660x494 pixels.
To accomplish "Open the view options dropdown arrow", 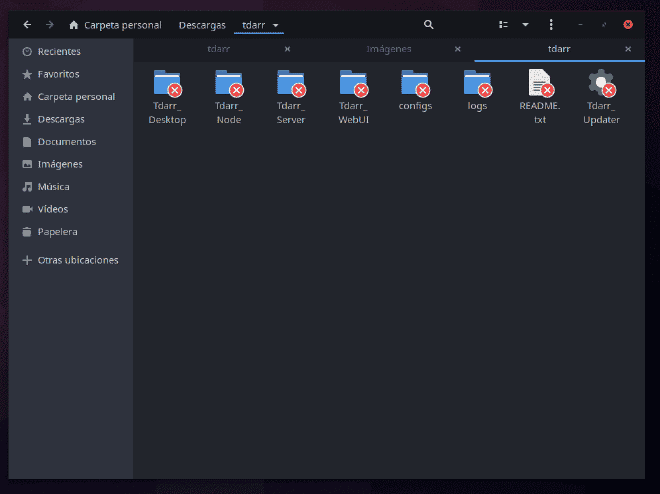I will tap(525, 24).
